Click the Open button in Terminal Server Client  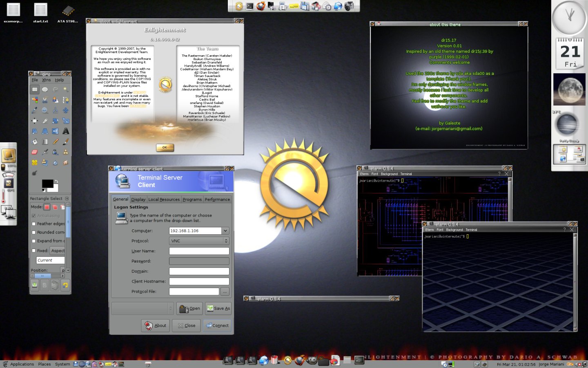click(x=189, y=308)
